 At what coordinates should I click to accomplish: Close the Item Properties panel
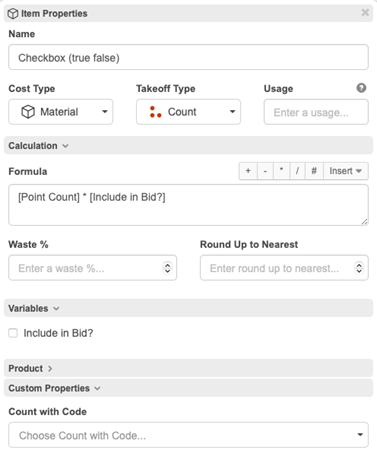tap(365, 13)
